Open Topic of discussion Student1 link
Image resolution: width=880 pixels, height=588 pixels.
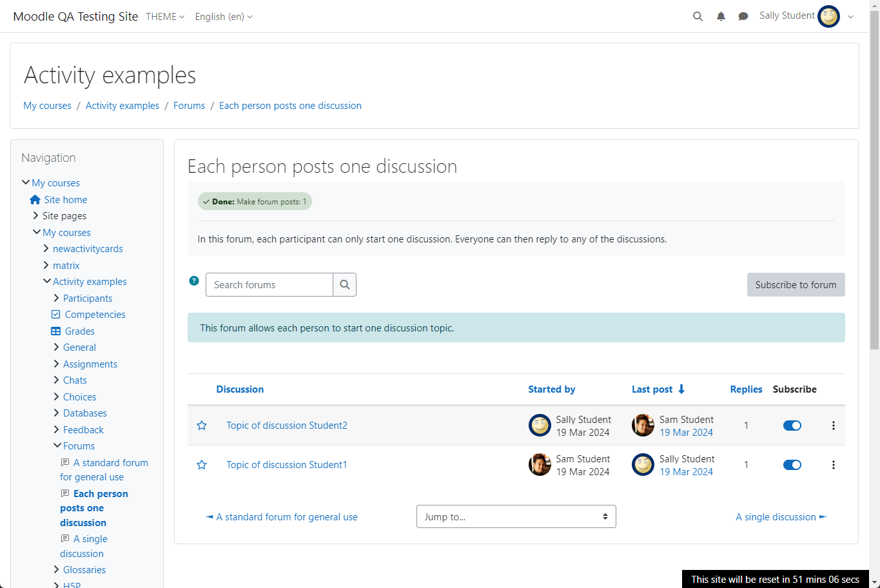287,465
